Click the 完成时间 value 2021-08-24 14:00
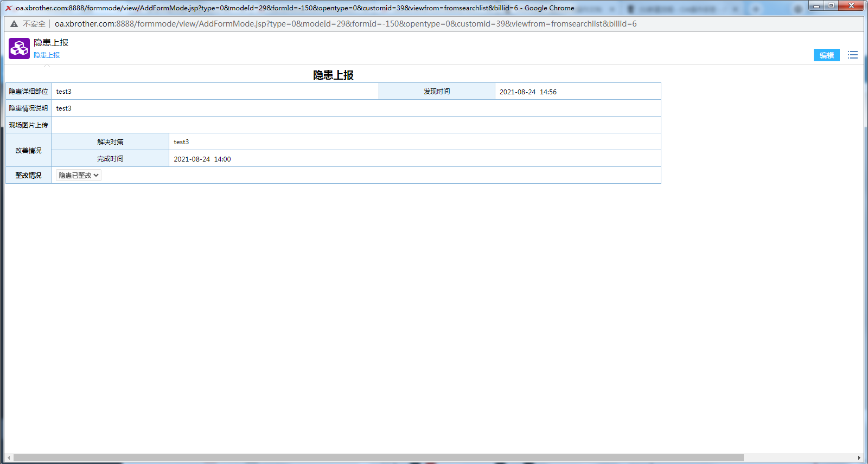The width and height of the screenshot is (868, 464). pyautogui.click(x=202, y=159)
